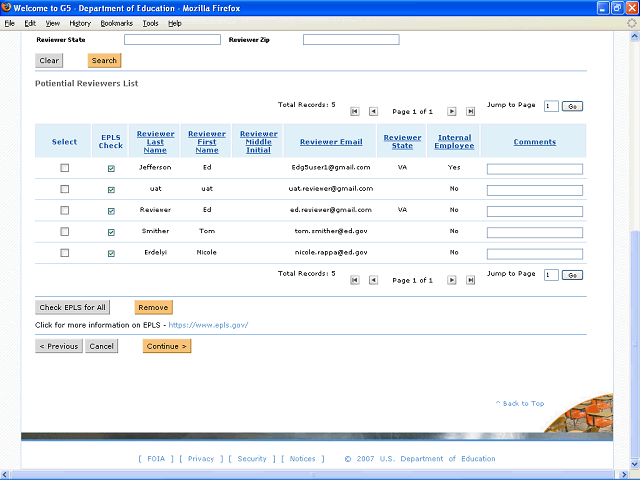The height and width of the screenshot is (480, 640).
Task: Tick the Select checkbox for Smither
Action: coord(65,231)
